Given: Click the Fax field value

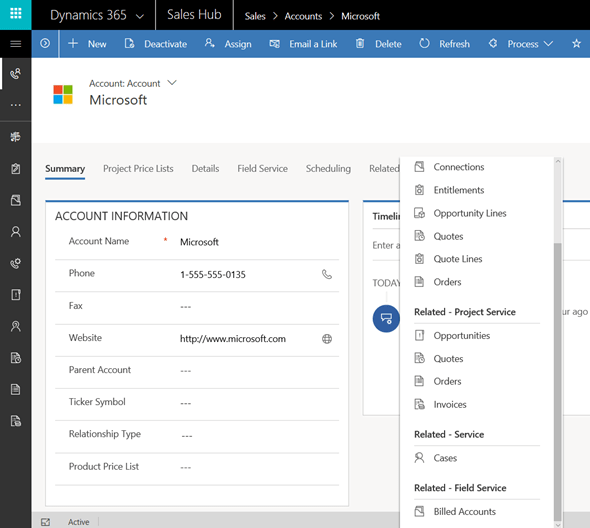Looking at the screenshot, I should click(186, 307).
